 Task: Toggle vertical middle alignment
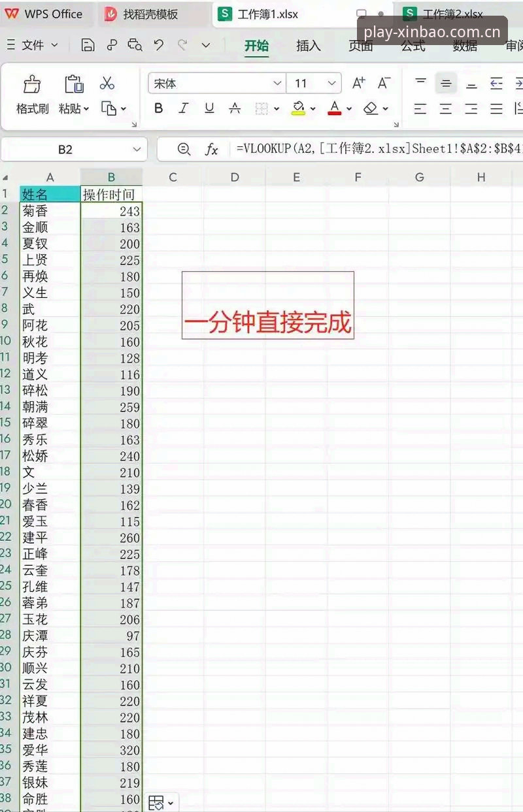(446, 83)
